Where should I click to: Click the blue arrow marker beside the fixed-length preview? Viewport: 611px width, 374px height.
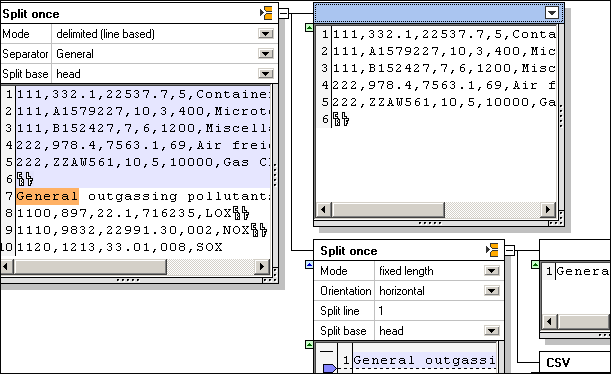tap(330, 368)
